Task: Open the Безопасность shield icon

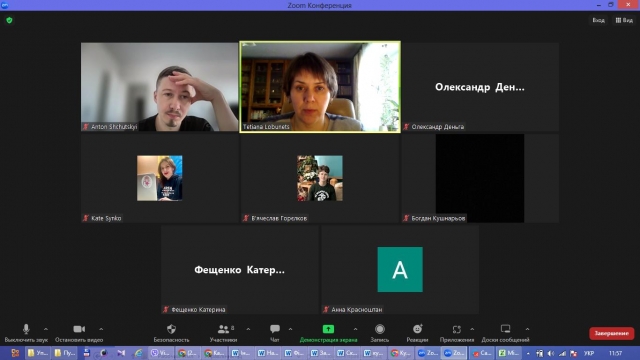Action: (x=171, y=329)
